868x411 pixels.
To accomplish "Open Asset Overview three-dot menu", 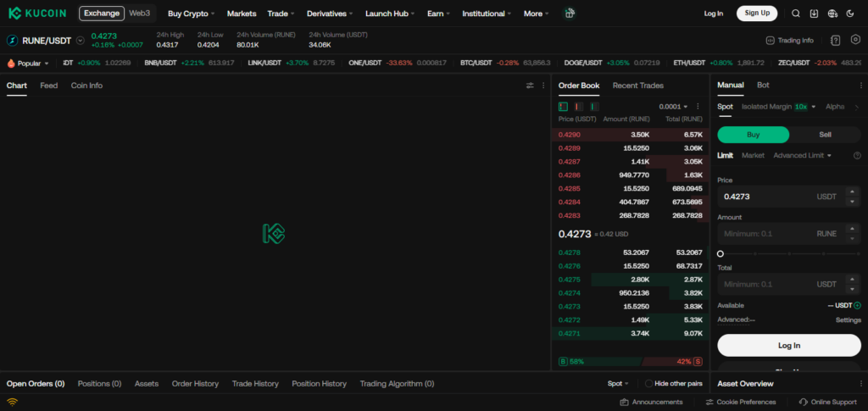I will (861, 383).
